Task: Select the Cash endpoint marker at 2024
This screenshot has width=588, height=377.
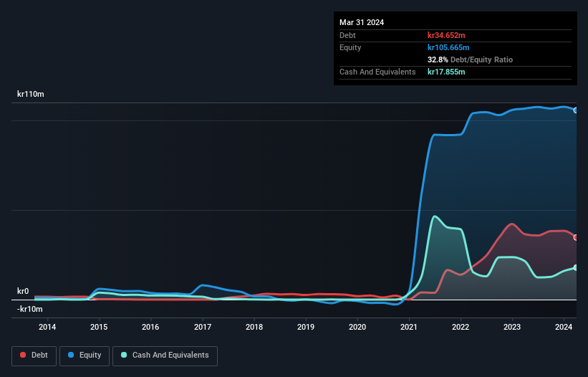Action: (x=576, y=268)
